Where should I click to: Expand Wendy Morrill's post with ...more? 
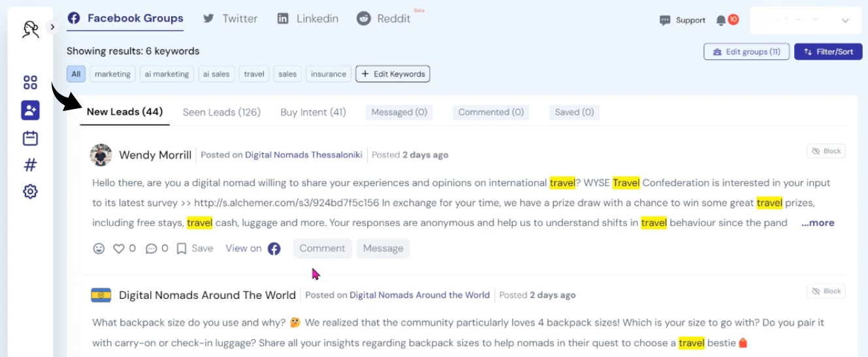pos(818,223)
